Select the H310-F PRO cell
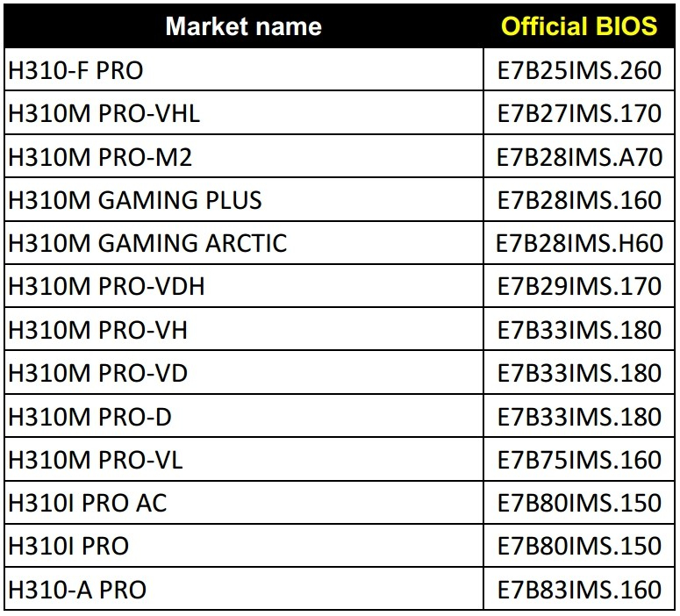 coord(75,70)
